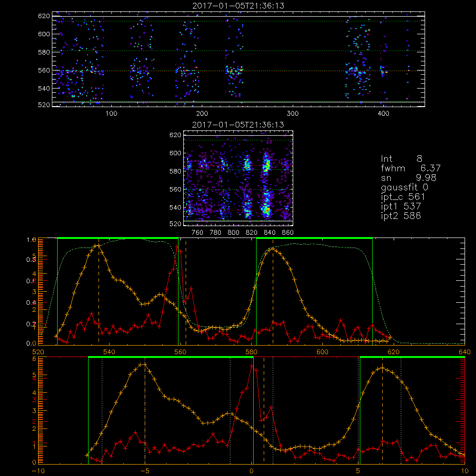The width and height of the screenshot is (476, 476).
Task: Click x-axis label 300 on top plot
Action: pyautogui.click(x=293, y=114)
